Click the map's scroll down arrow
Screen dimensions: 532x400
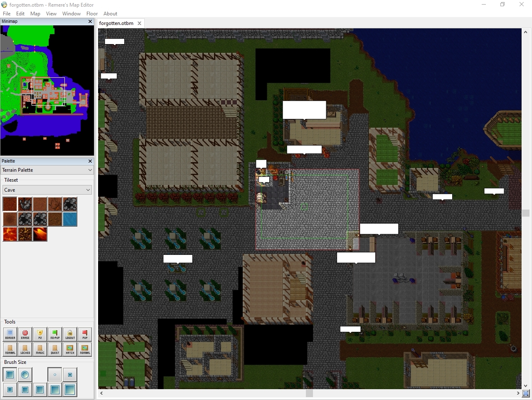coord(526,385)
